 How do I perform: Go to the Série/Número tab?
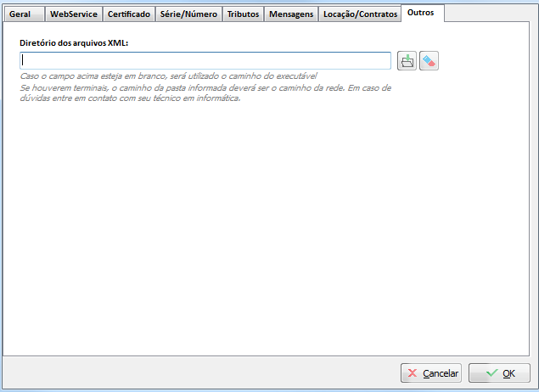point(188,14)
